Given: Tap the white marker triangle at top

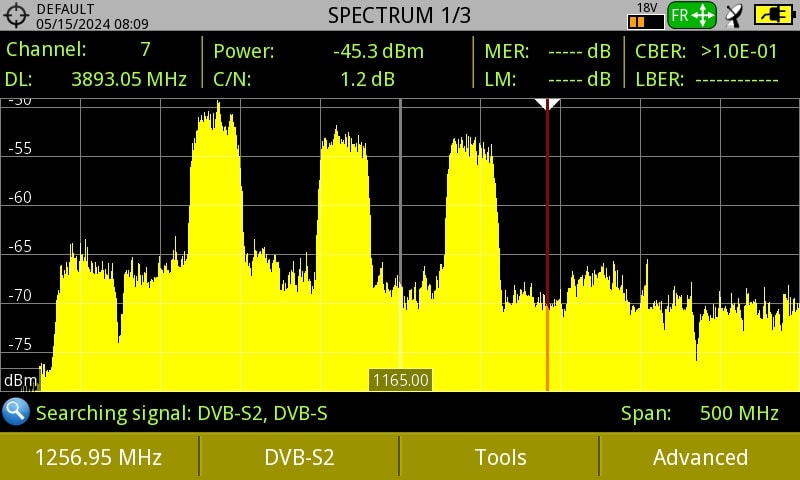Looking at the screenshot, I should pyautogui.click(x=547, y=104).
